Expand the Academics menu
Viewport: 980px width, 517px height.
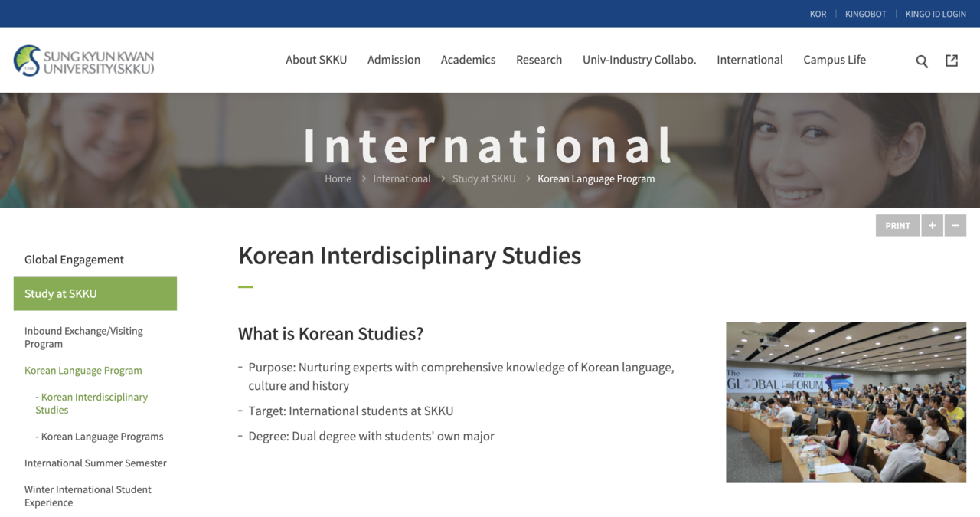468,60
